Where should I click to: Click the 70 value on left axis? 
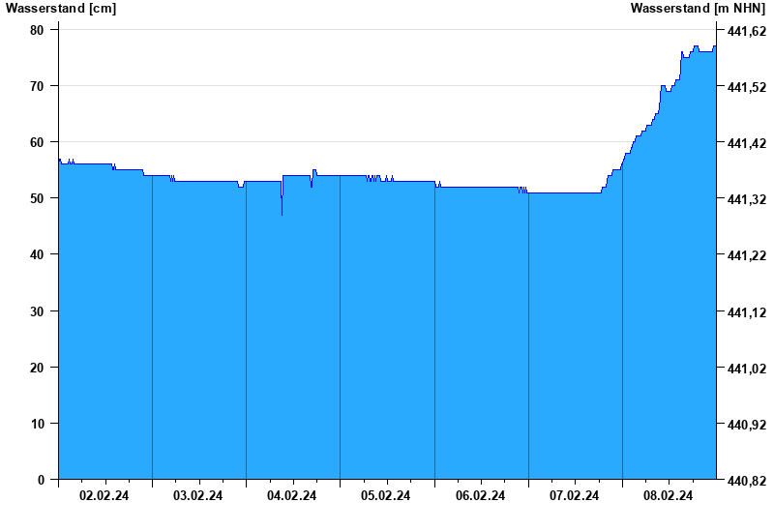coord(37,86)
